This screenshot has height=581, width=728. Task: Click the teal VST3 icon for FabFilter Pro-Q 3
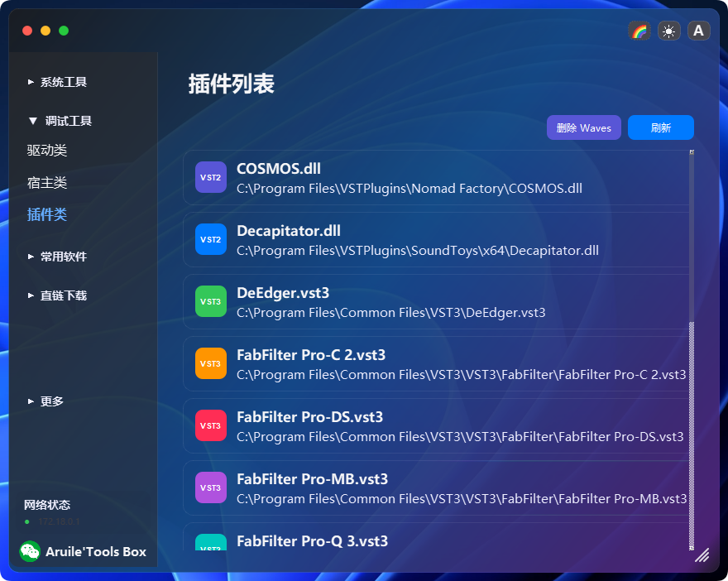[211, 542]
